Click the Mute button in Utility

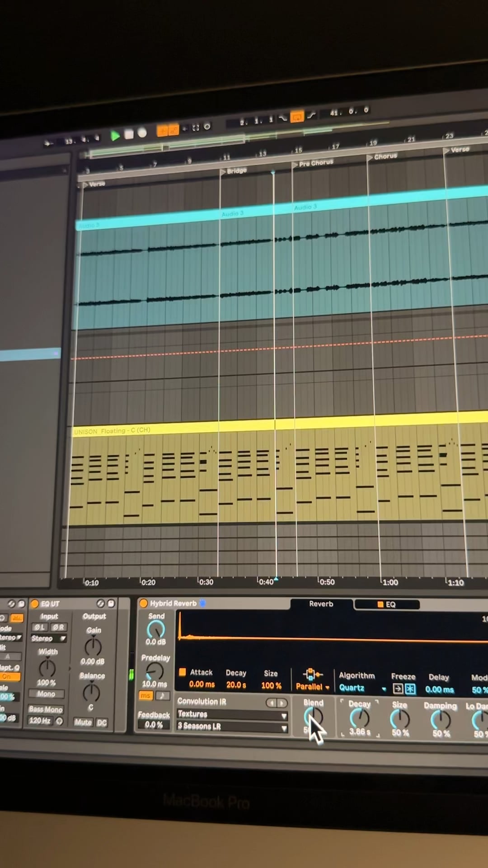pyautogui.click(x=83, y=722)
